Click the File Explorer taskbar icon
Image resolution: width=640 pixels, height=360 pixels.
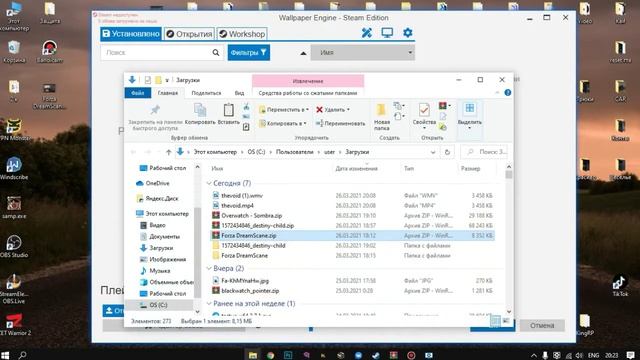tap(253, 355)
